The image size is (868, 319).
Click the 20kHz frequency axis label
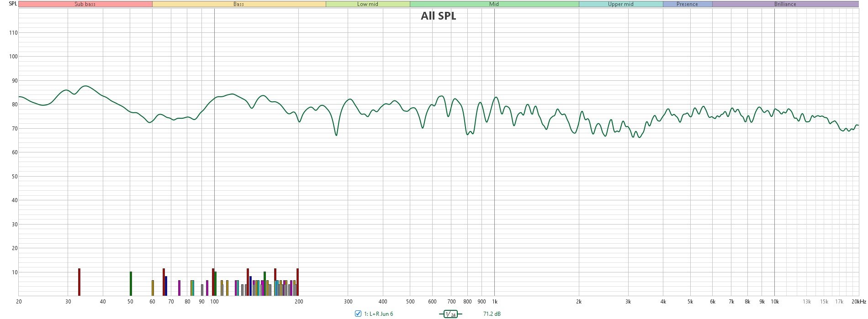858,302
